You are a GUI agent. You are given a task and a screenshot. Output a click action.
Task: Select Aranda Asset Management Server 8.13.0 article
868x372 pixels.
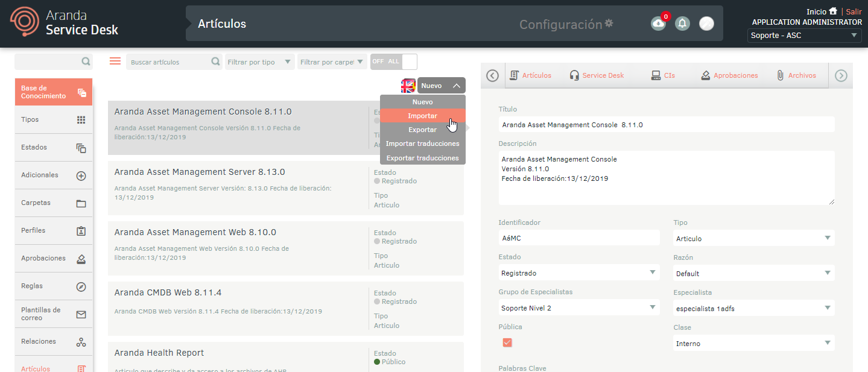point(286,188)
